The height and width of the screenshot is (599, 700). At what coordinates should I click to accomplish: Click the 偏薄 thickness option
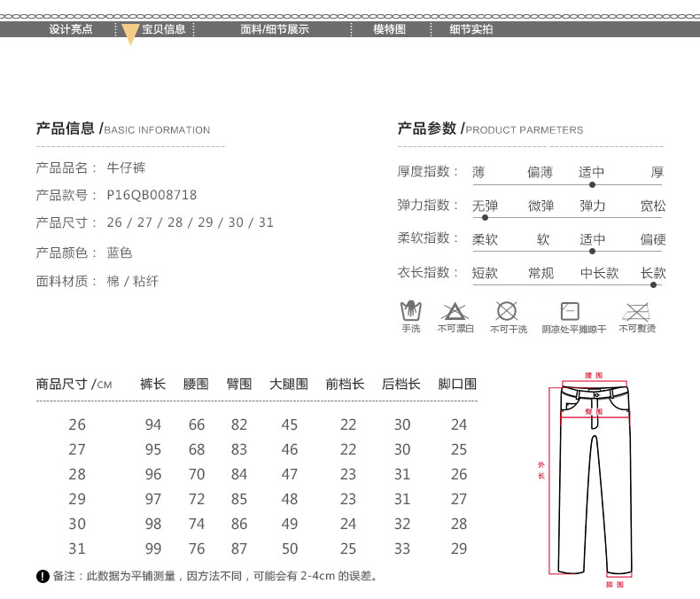[x=541, y=172]
